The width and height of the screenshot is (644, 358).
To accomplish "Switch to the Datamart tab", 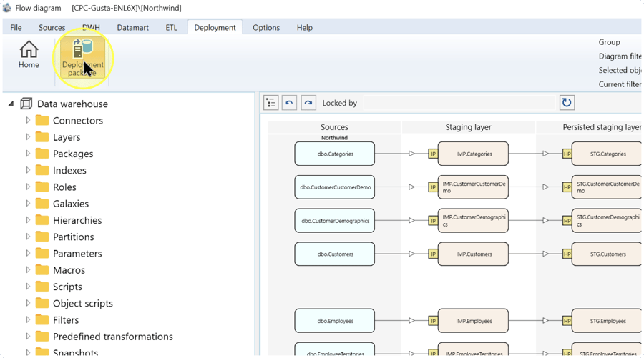I will 132,27.
